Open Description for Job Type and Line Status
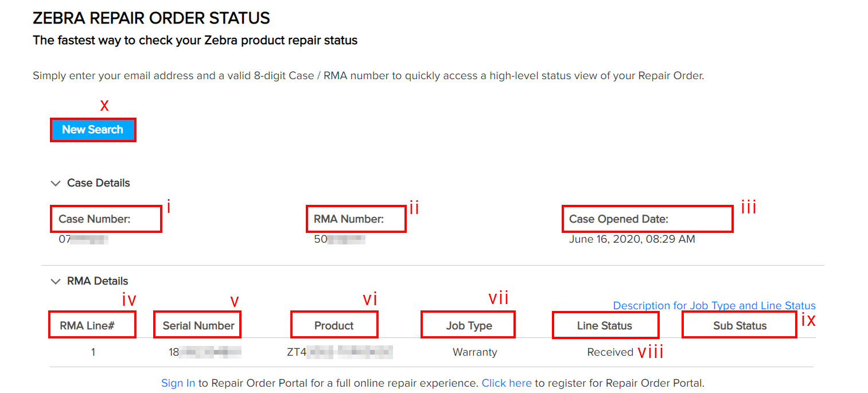This screenshot has height=393, width=868. point(714,305)
